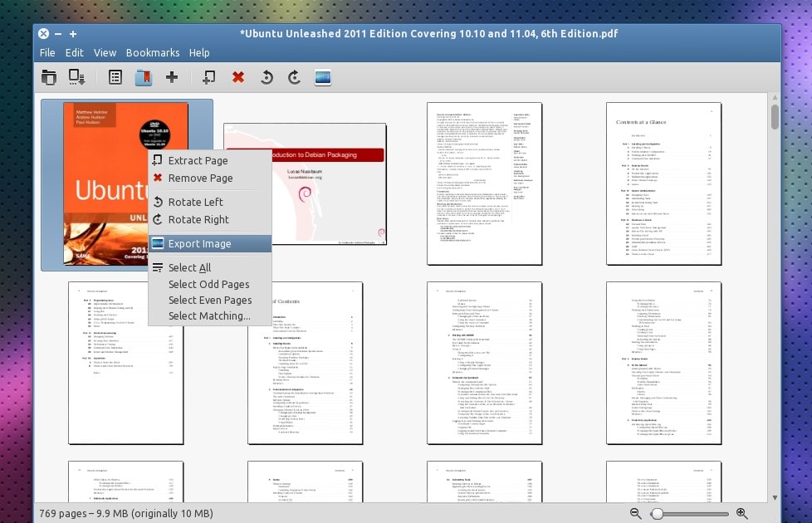Click the Export Image toolbar icon
The width and height of the screenshot is (812, 523).
point(323,77)
